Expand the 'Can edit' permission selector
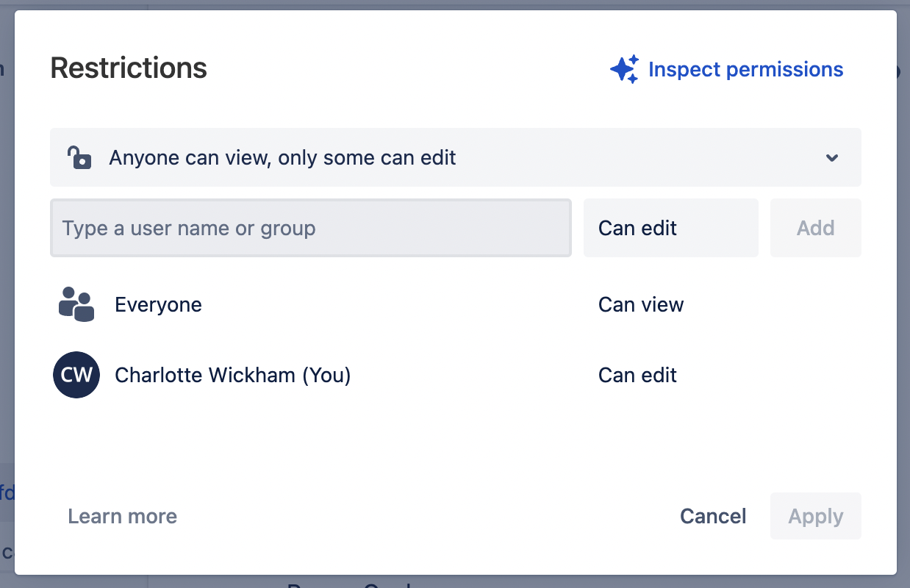This screenshot has height=588, width=910. tap(670, 228)
